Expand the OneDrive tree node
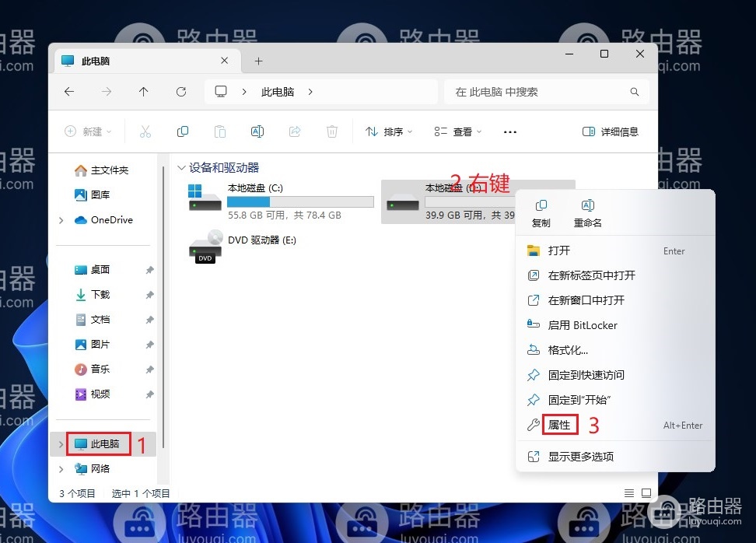756x543 pixels. (x=61, y=220)
